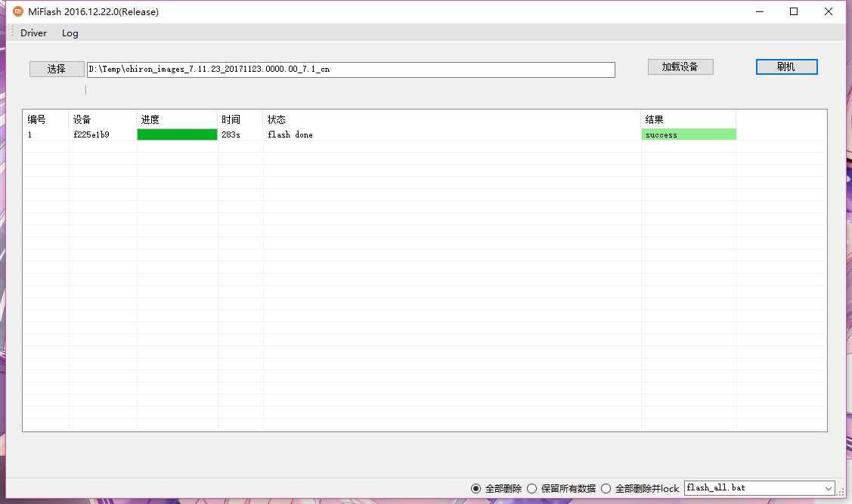The width and height of the screenshot is (852, 504).
Task: Maximize the MiFlash window
Action: pos(794,11)
